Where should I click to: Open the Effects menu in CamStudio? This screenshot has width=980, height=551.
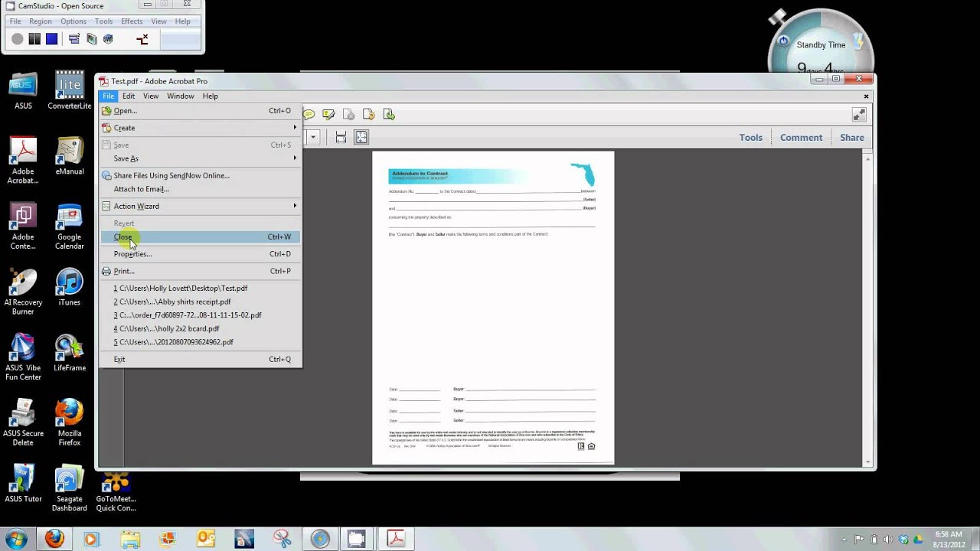[x=132, y=21]
